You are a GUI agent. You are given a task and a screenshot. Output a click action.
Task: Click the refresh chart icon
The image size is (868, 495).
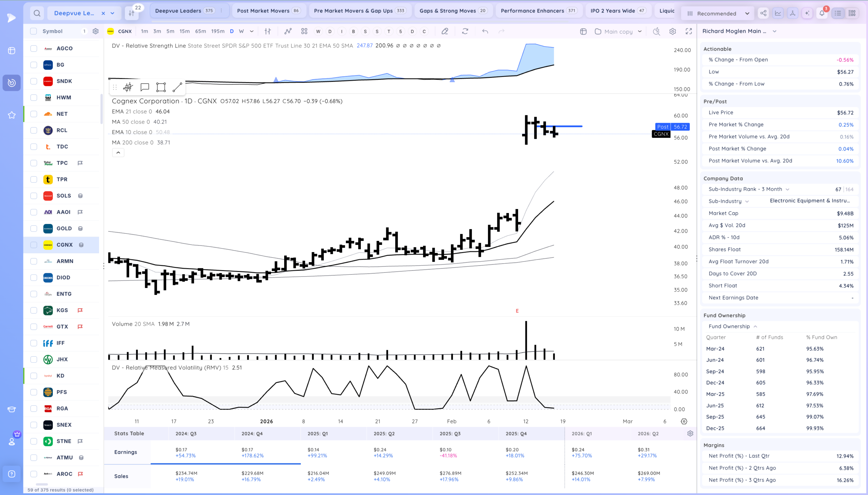coord(465,31)
